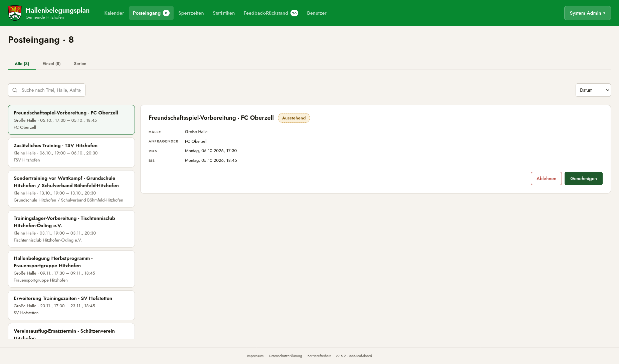Click the Posteingang count badge 8
The image size is (619, 364).
click(x=166, y=13)
